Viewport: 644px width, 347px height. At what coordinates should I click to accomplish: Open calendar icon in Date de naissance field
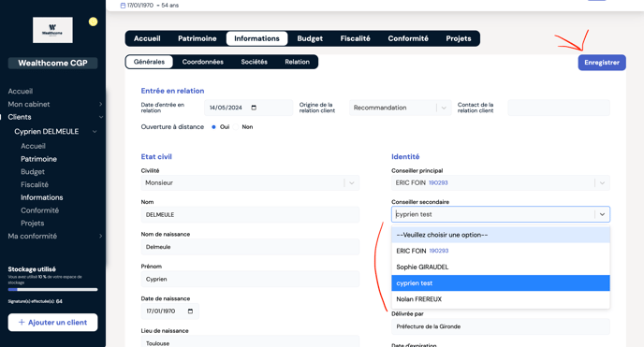(190, 311)
